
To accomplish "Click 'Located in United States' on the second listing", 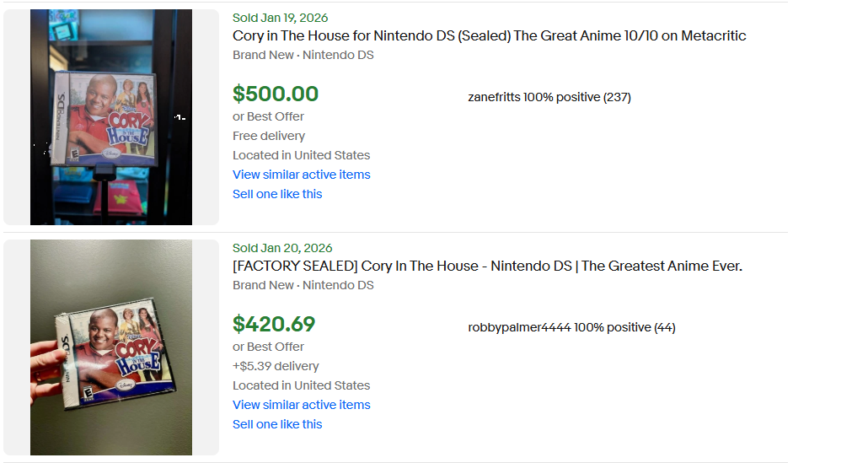I will click(x=301, y=385).
